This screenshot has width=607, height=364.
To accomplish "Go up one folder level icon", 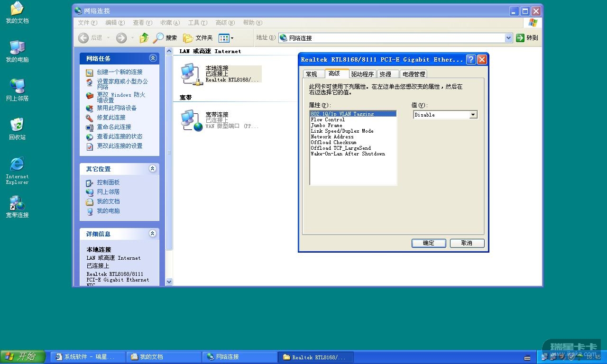I will [x=144, y=38].
